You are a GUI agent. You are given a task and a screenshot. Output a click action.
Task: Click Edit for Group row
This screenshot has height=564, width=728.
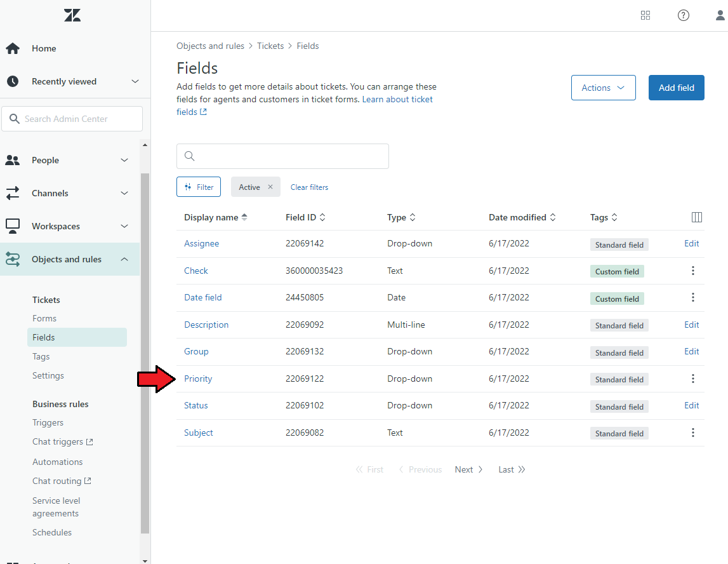click(x=691, y=352)
